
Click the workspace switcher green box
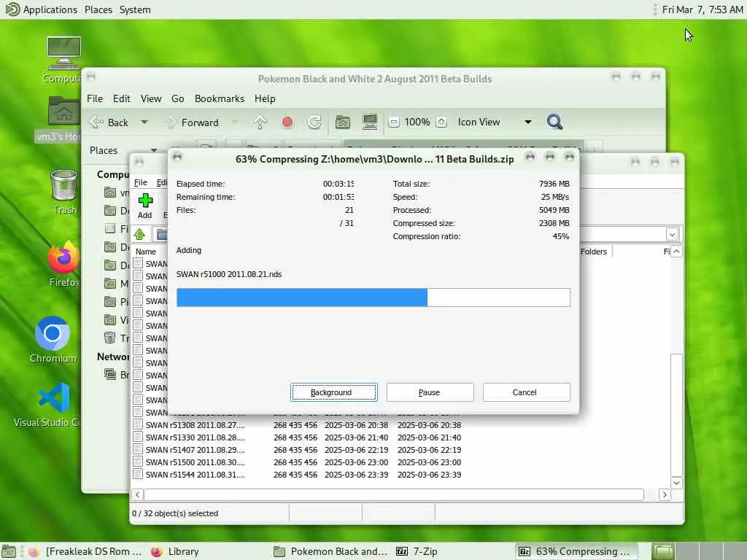pos(662,551)
